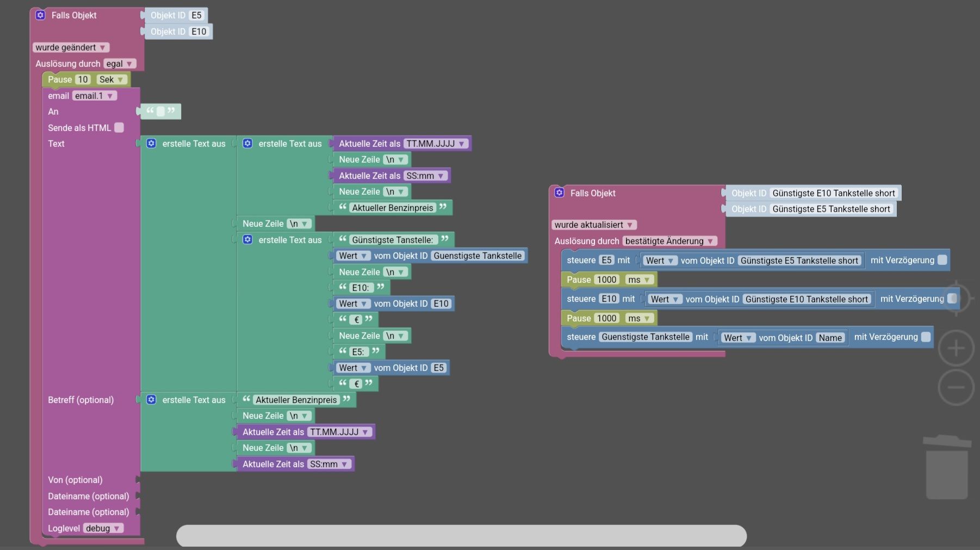The image size is (980, 550).
Task: Open the Auslösung durch egal dropdown
Action: click(120, 64)
